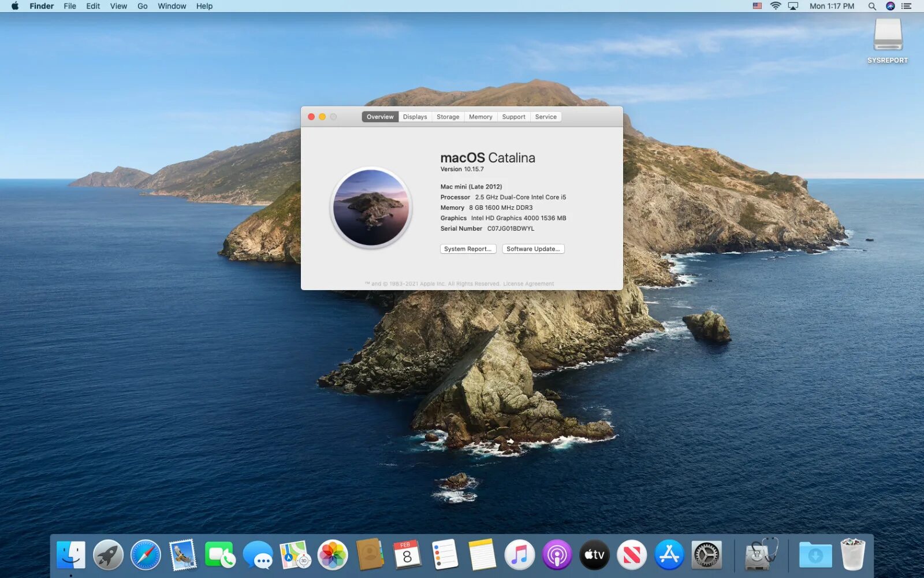Image resolution: width=924 pixels, height=578 pixels.
Task: Open App Store in the Dock
Action: (x=669, y=555)
